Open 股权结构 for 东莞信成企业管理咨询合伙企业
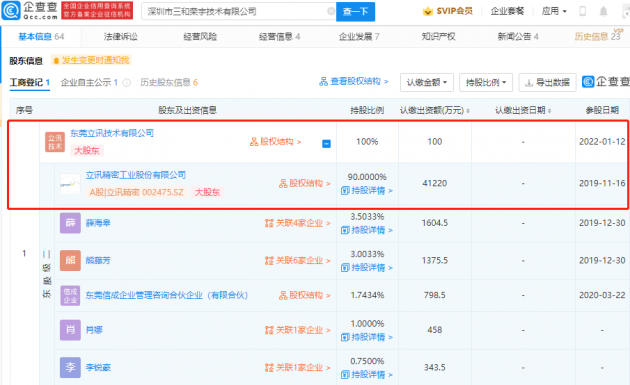The height and width of the screenshot is (385, 630). point(305,295)
